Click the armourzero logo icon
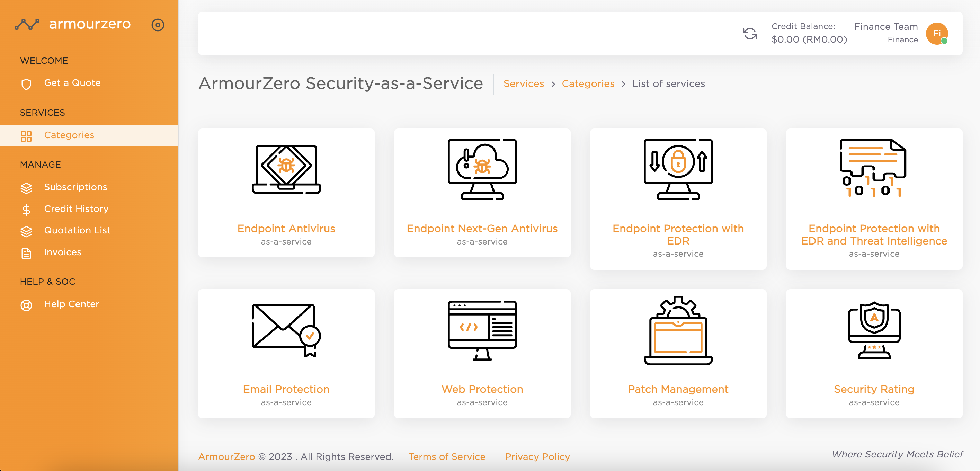 (27, 24)
